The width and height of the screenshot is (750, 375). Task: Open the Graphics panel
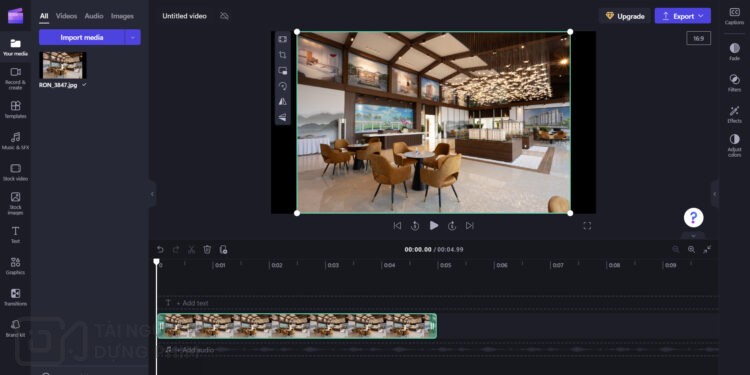pos(15,266)
